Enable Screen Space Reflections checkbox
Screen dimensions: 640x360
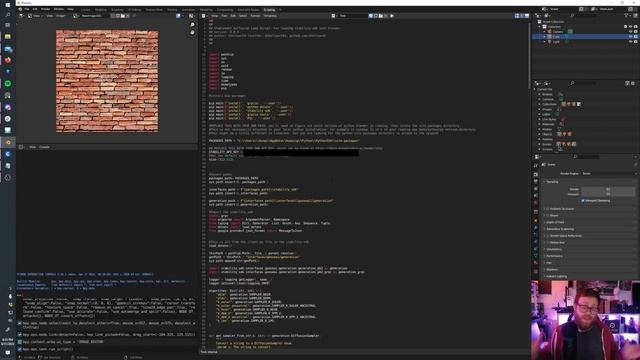click(548, 236)
